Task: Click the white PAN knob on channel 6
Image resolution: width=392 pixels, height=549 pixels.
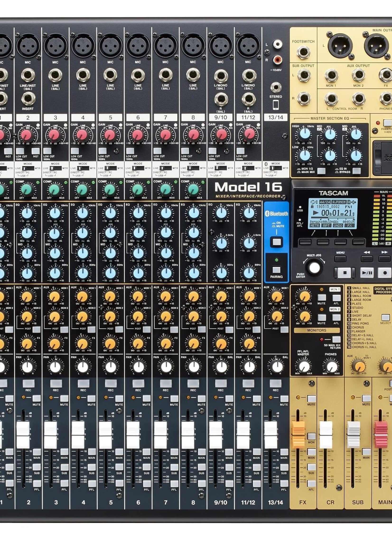Action: 139,367
